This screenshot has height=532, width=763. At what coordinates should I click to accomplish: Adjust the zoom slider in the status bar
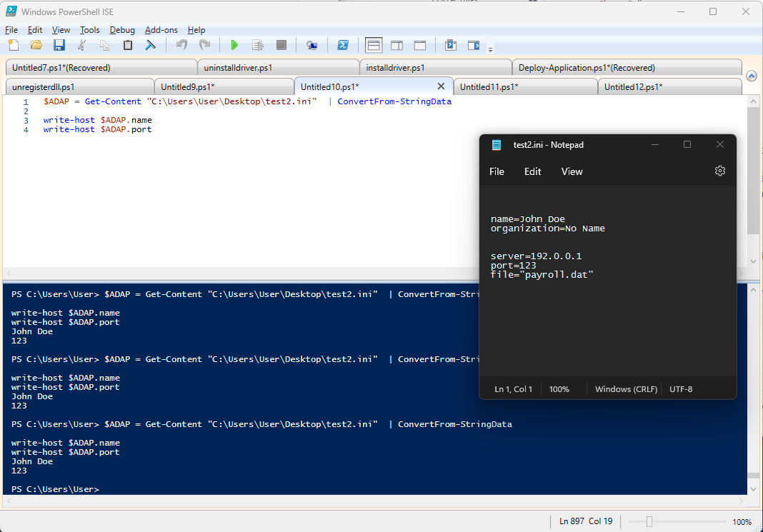tap(649, 522)
